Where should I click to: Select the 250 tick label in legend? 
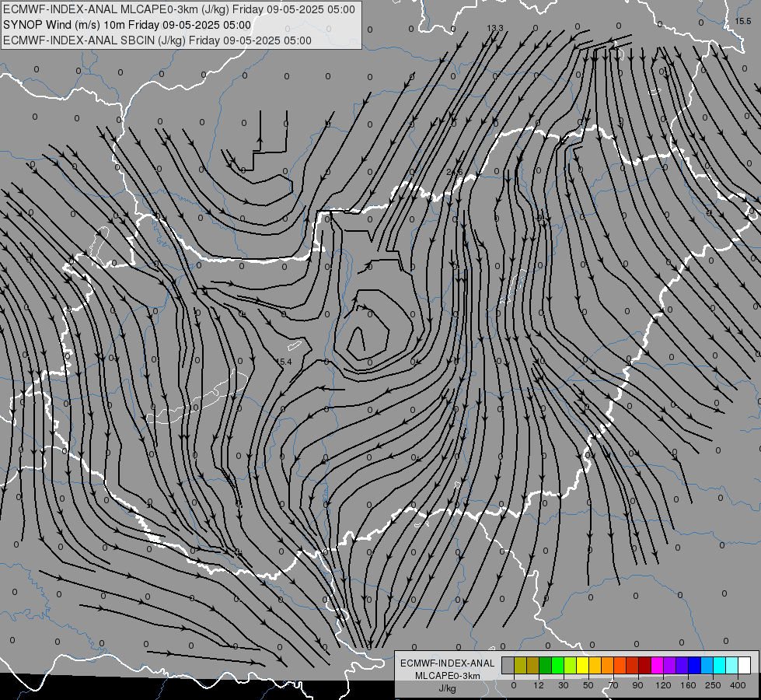pyautogui.click(x=713, y=685)
